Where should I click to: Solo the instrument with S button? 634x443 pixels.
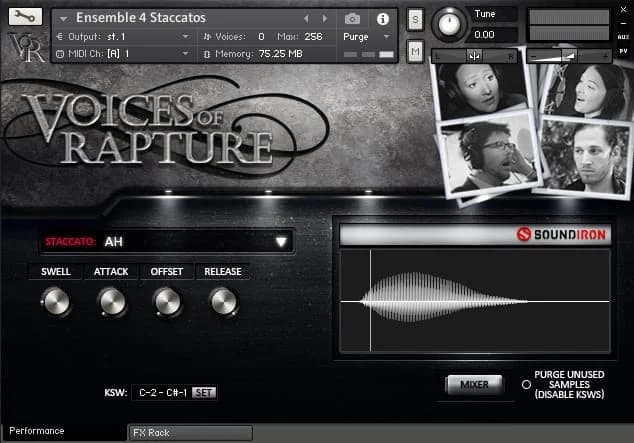[415, 19]
